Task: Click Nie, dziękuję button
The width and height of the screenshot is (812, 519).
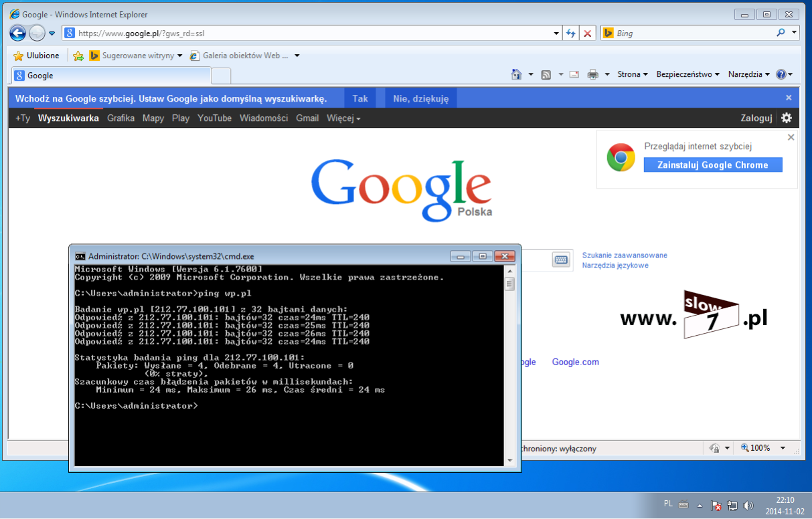Action: click(x=421, y=98)
